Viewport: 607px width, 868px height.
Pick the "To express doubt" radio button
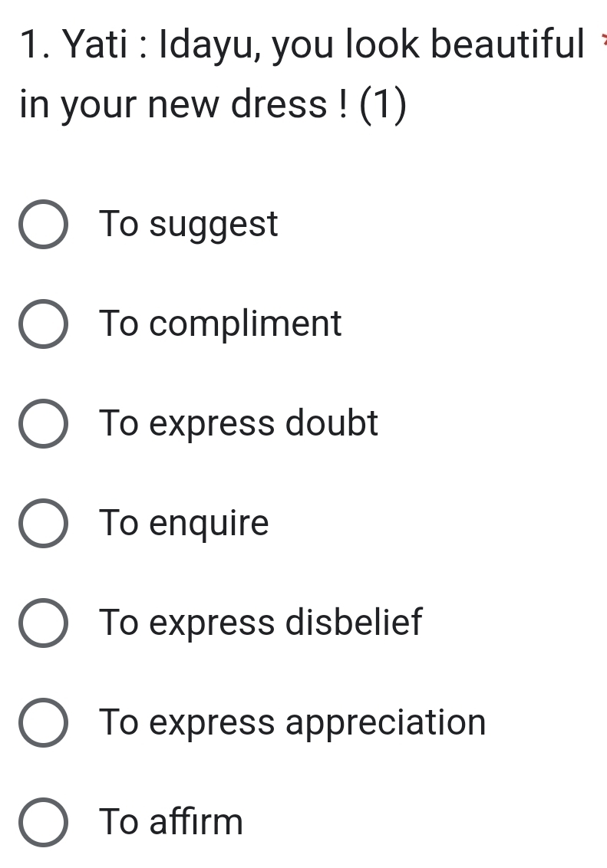pyautogui.click(x=43, y=424)
